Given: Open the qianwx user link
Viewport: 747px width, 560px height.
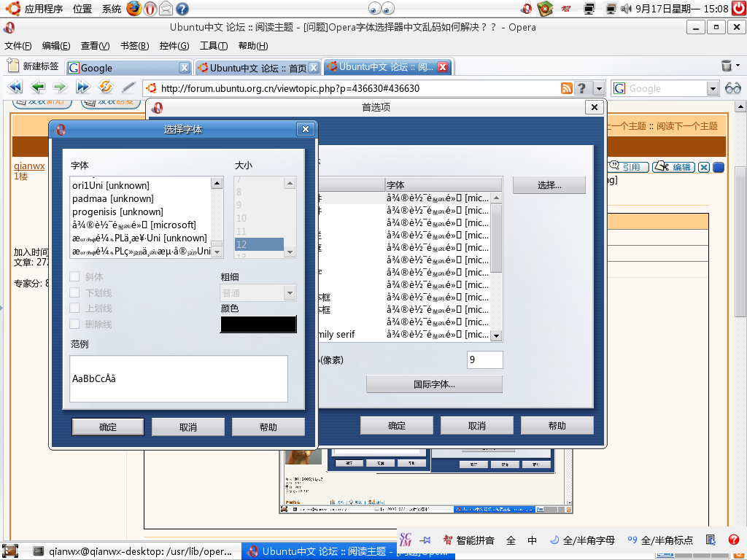Looking at the screenshot, I should point(29,166).
